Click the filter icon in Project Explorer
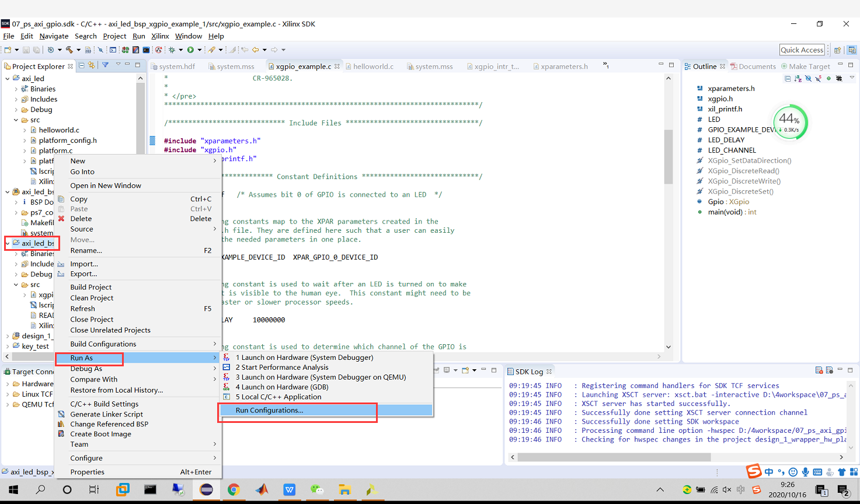This screenshot has width=860, height=504. [x=105, y=64]
